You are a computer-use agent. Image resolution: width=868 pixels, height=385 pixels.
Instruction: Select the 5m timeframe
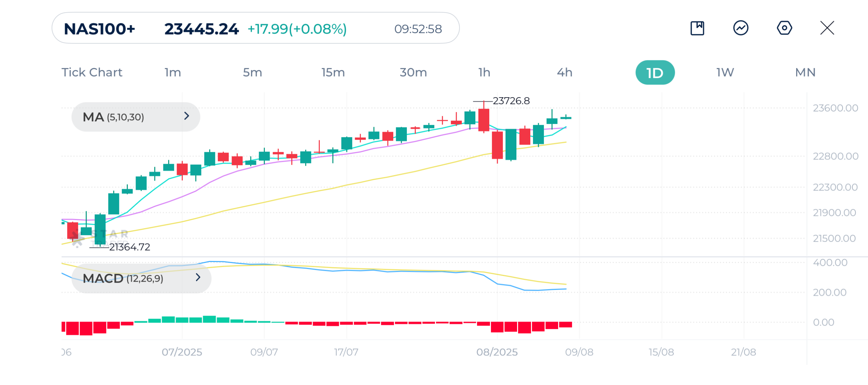click(252, 73)
